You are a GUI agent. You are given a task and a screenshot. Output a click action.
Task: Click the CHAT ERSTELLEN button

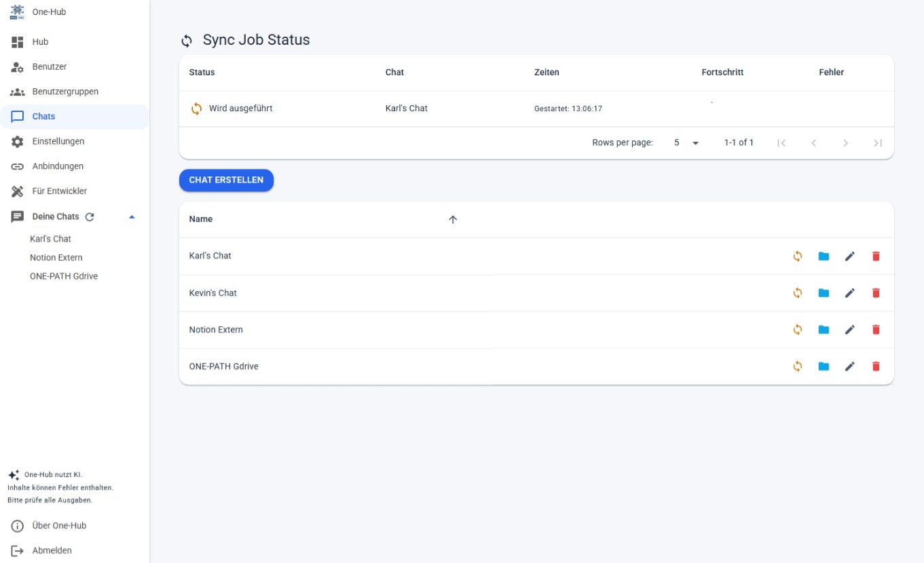click(226, 180)
